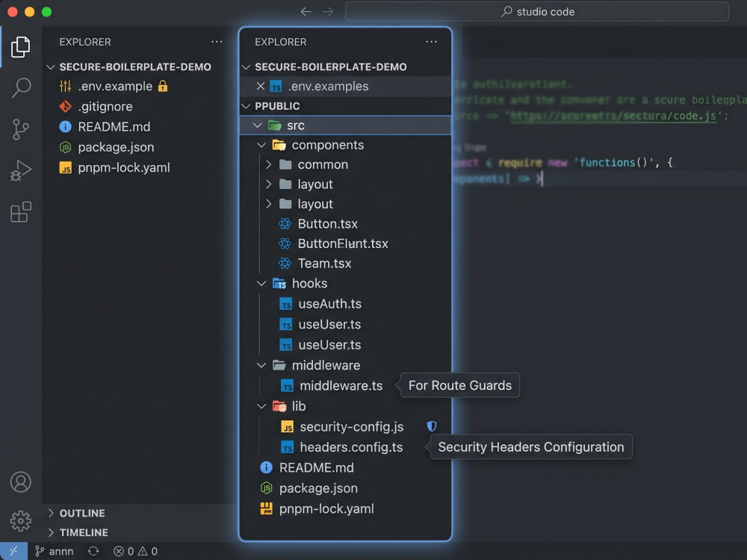Screen dimensions: 747x560
Task: Expand the TIMELINE section
Action: [51, 532]
